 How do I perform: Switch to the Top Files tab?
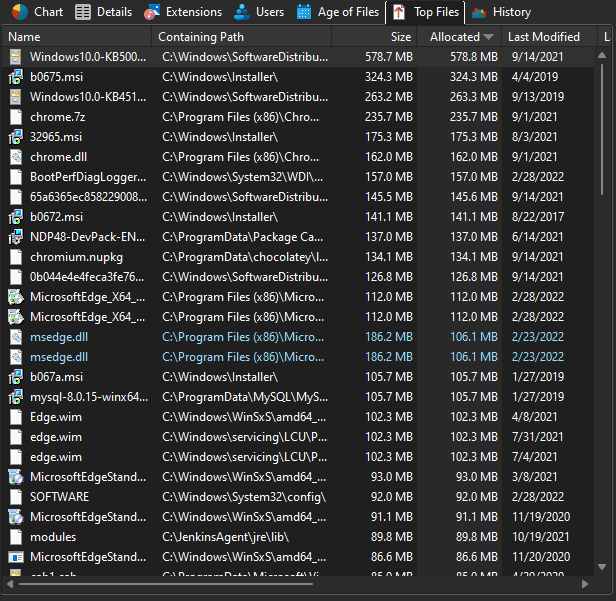click(x=427, y=12)
